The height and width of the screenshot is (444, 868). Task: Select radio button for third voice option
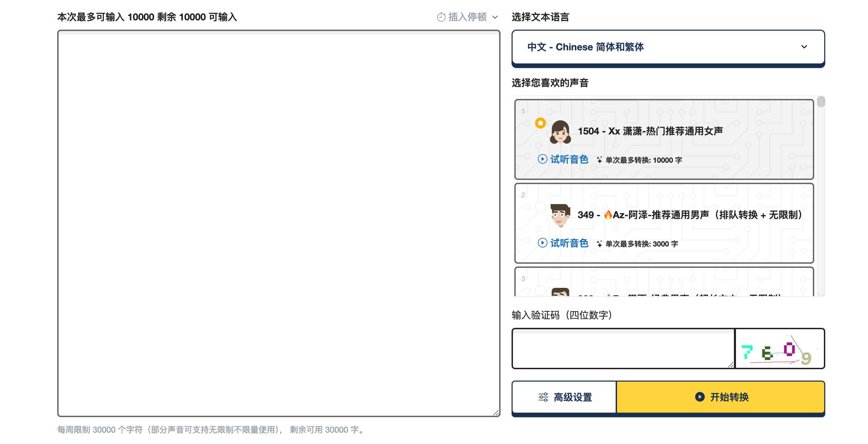pyautogui.click(x=540, y=291)
